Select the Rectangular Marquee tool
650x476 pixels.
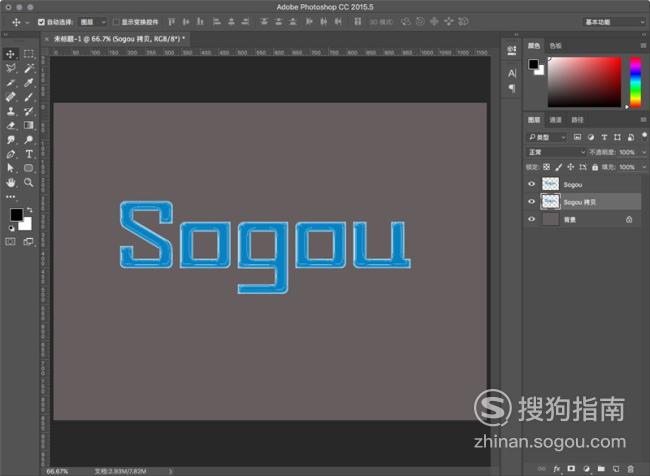29,54
